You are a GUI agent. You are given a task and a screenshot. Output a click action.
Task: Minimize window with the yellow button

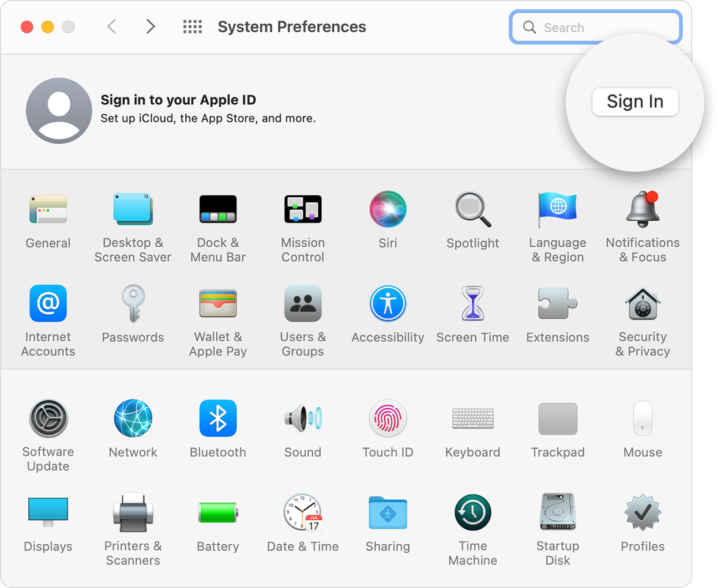(x=47, y=27)
